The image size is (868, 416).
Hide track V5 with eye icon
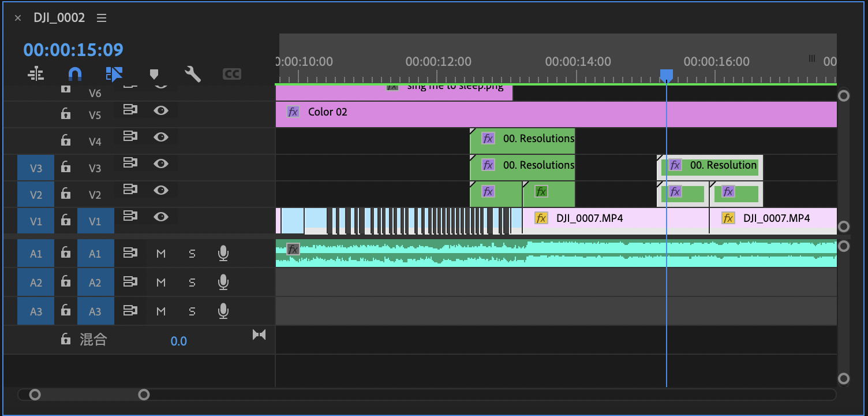click(x=161, y=110)
